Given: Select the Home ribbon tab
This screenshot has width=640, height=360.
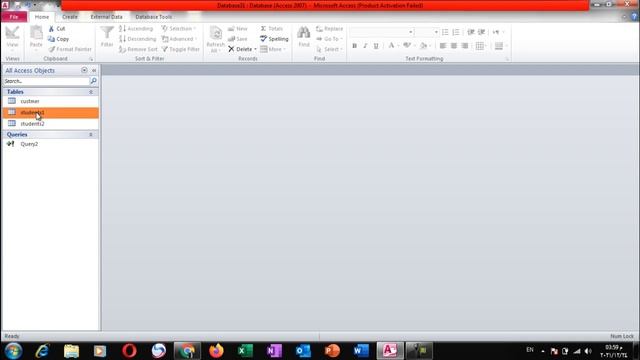Looking at the screenshot, I should pos(42,17).
